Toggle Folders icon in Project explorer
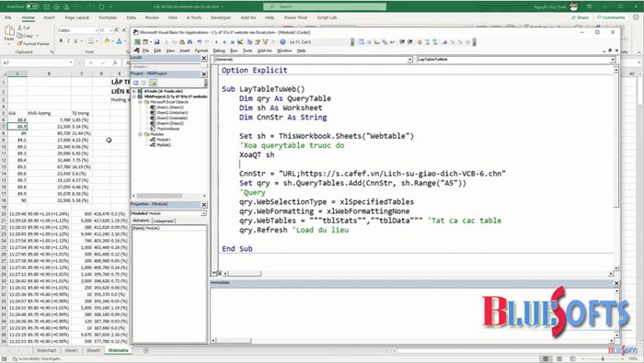The height and width of the screenshot is (363, 644). [153, 83]
